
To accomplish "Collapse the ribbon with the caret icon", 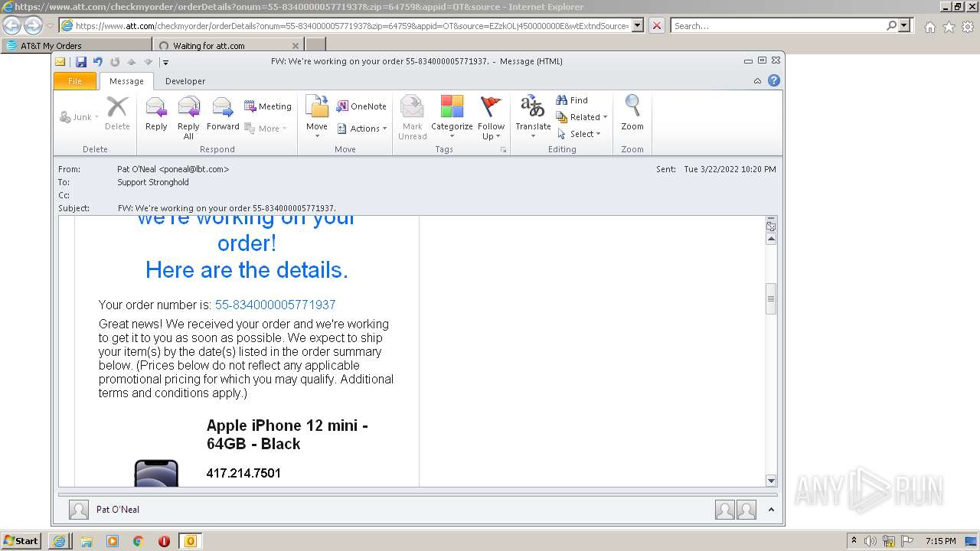I will (x=757, y=81).
